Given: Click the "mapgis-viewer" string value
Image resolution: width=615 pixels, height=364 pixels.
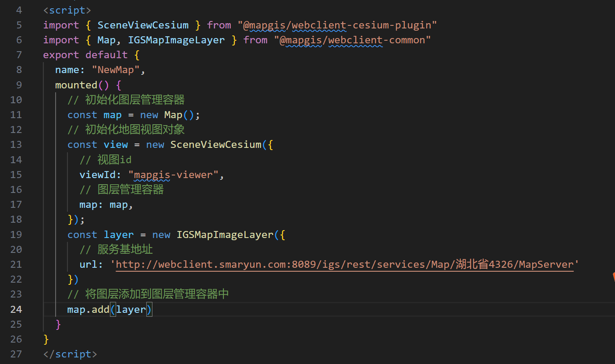Looking at the screenshot, I should (173, 175).
